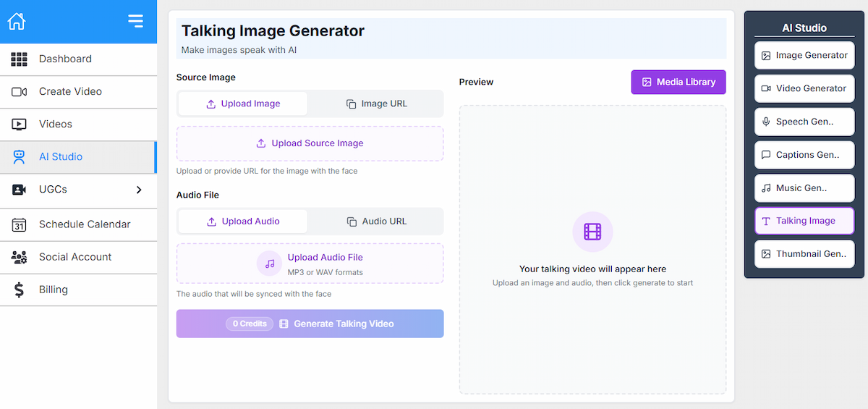Image resolution: width=868 pixels, height=409 pixels.
Task: Open Video Generator in AI Studio panel
Action: [804, 89]
